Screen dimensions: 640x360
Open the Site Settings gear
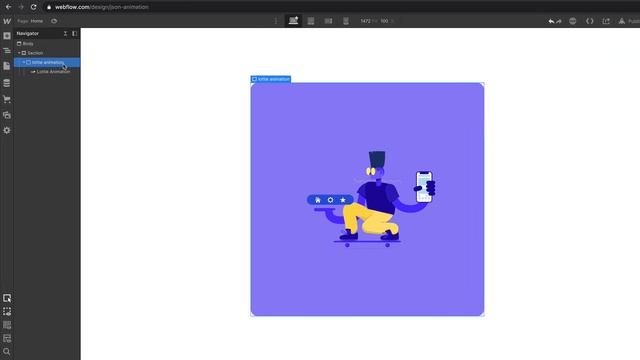tap(7, 130)
